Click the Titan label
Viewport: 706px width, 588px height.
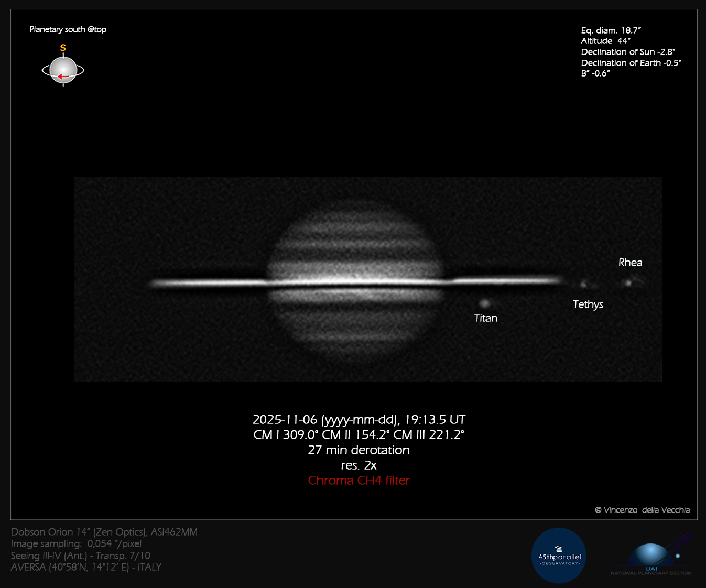tap(486, 318)
